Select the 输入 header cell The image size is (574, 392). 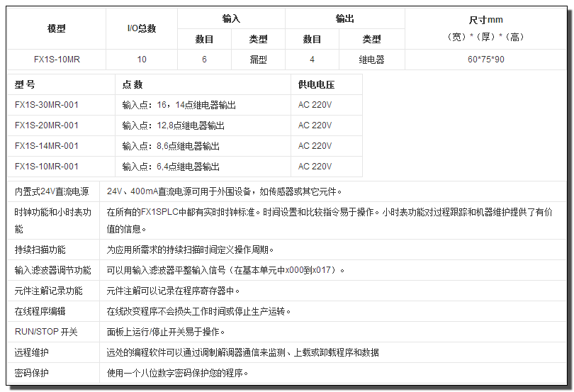tap(231, 18)
